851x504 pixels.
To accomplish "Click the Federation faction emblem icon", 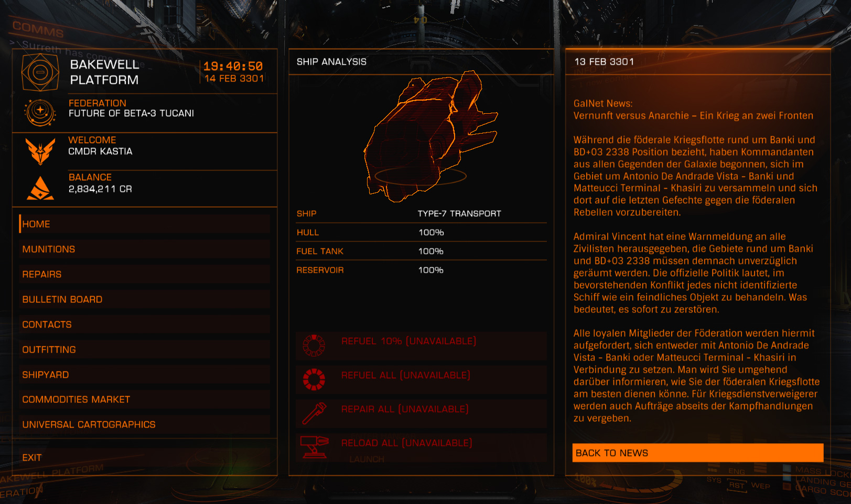I will pos(40,113).
